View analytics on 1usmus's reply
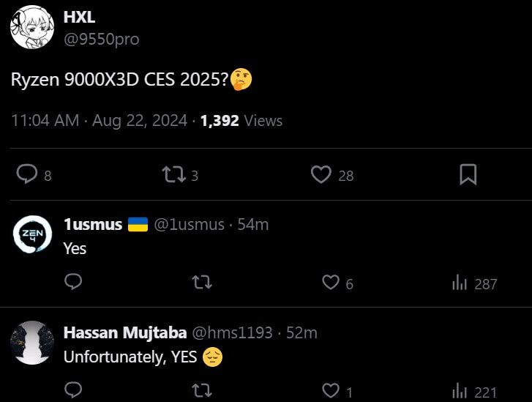This screenshot has height=402, width=532. [x=460, y=283]
